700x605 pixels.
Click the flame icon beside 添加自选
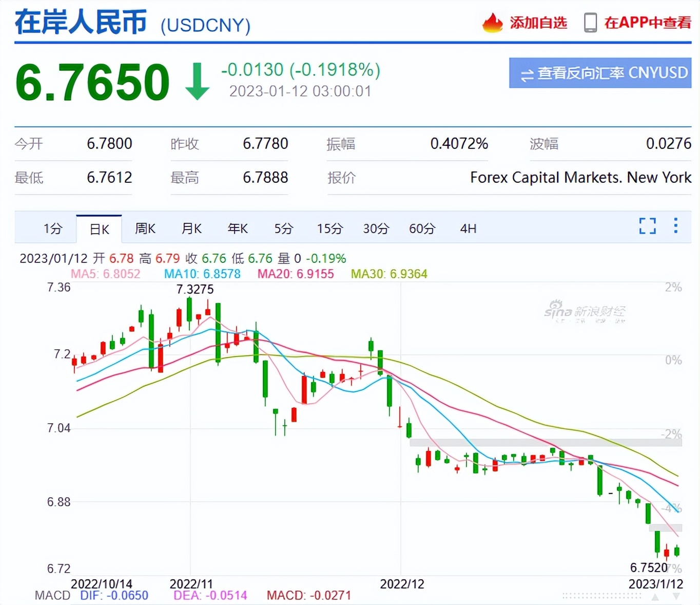pos(492,23)
